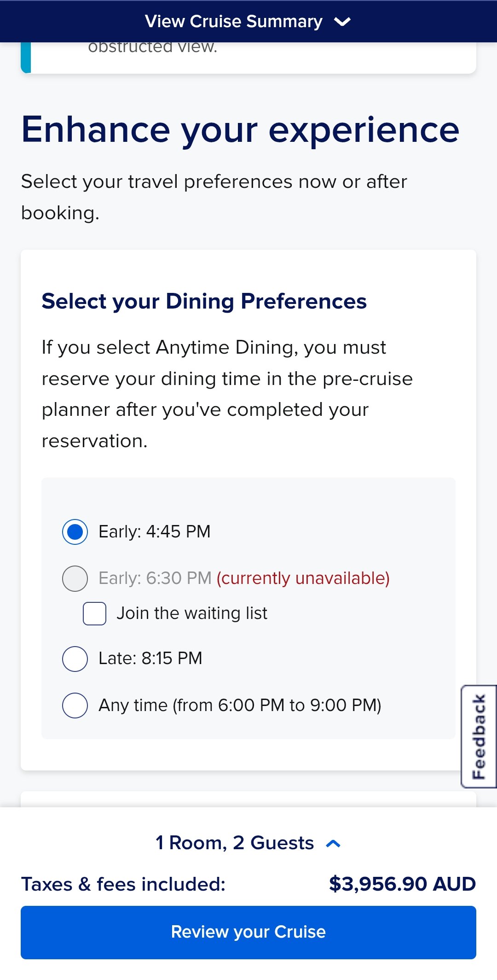
Task: Click the Select your Dining Preferences heading
Action: coord(204,302)
